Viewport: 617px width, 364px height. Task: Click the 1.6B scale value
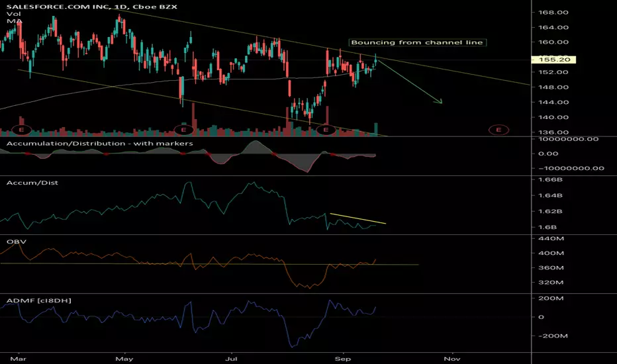tap(547, 227)
